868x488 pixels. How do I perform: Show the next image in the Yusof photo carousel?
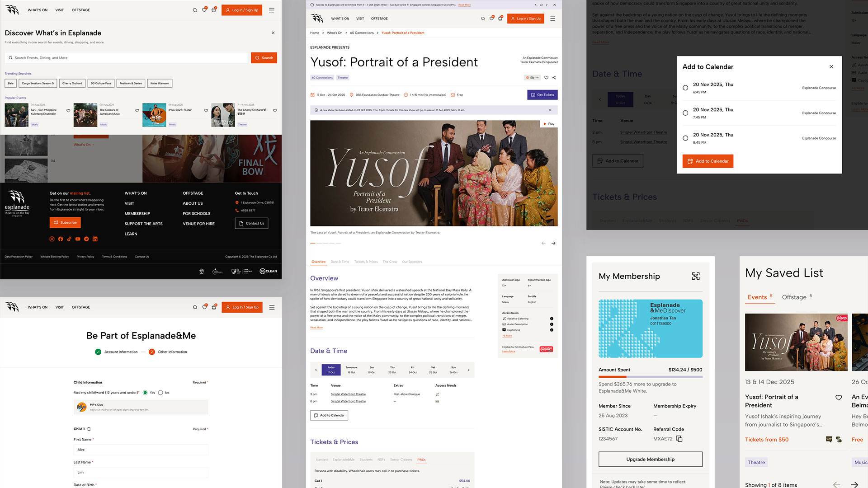click(x=553, y=243)
